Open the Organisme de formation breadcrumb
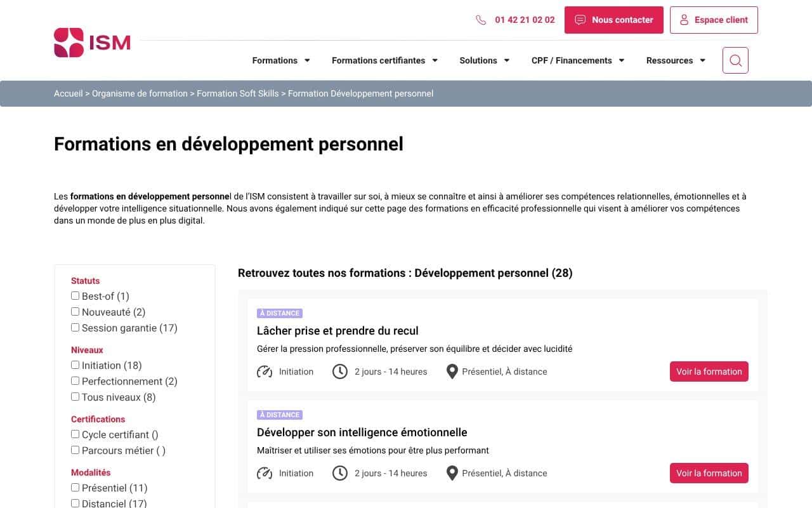Viewport: 812px width, 508px height. pos(140,93)
